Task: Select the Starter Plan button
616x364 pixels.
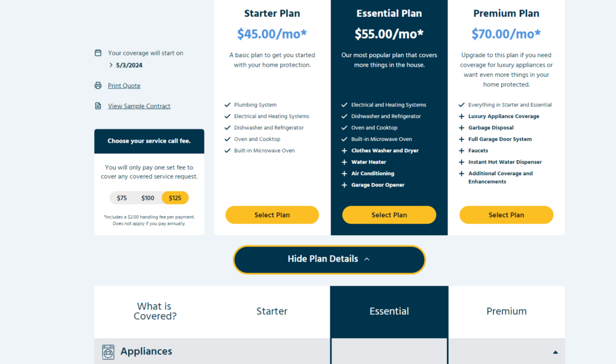Action: point(272,215)
